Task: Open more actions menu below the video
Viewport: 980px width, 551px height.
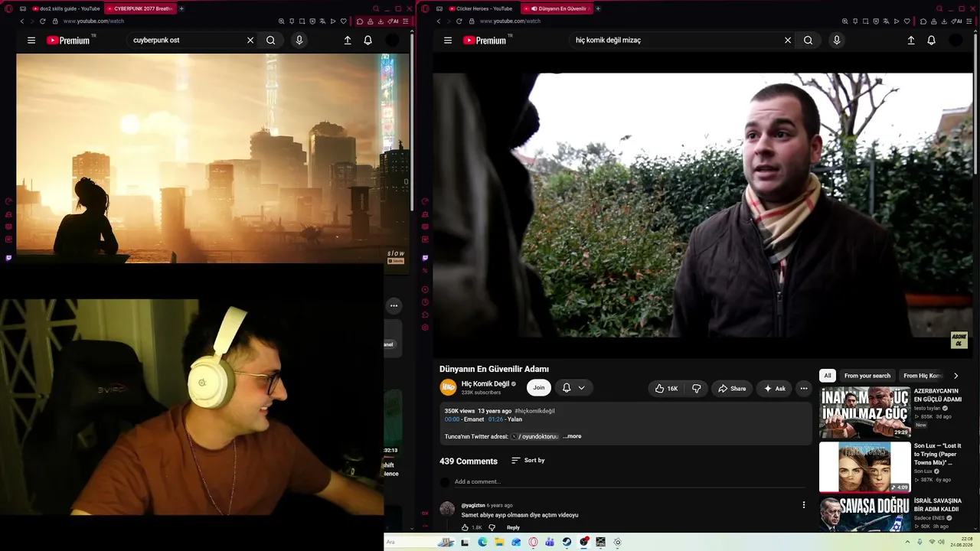Action: tap(804, 389)
